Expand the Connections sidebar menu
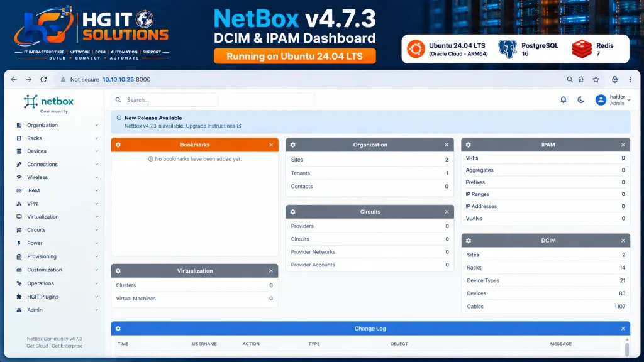This screenshot has height=362, width=644. [57, 165]
